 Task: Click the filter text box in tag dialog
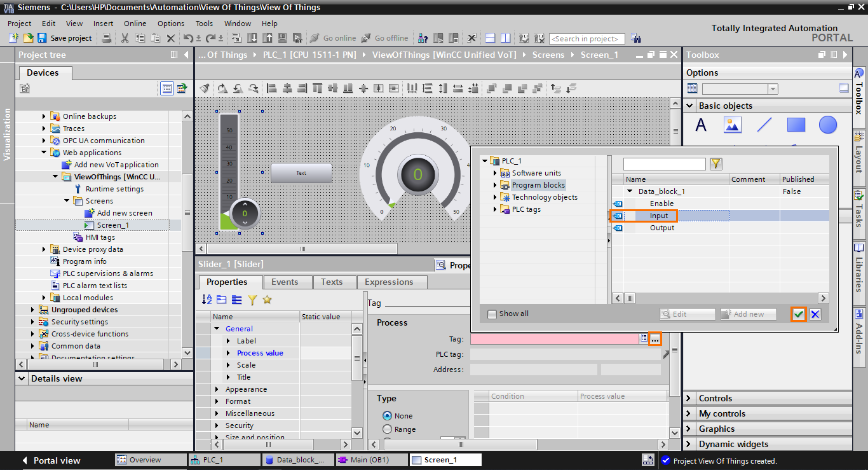point(665,164)
